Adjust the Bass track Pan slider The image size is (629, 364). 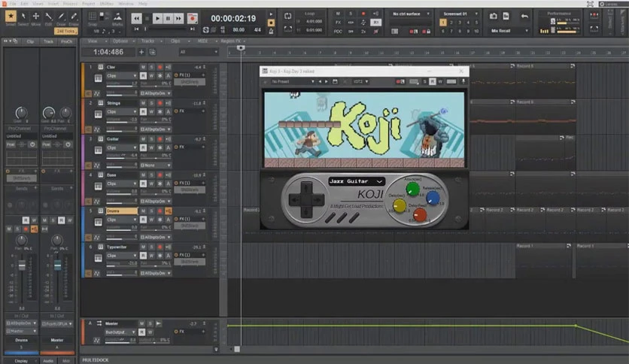pos(156,192)
